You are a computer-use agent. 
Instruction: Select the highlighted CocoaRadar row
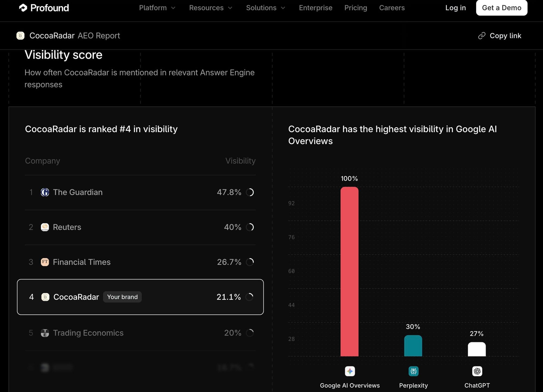pos(140,297)
